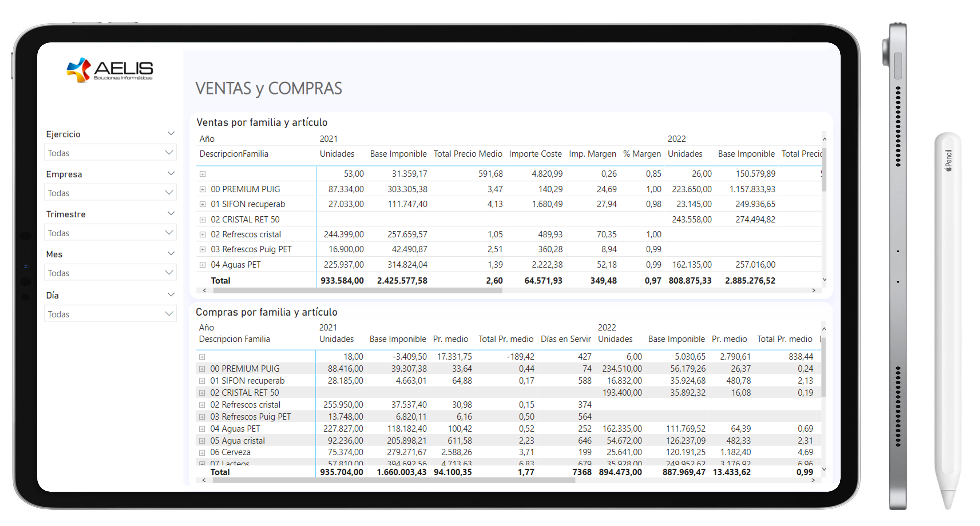
Task: Expand 06 Cerveza in Compras table
Action: pyautogui.click(x=202, y=453)
